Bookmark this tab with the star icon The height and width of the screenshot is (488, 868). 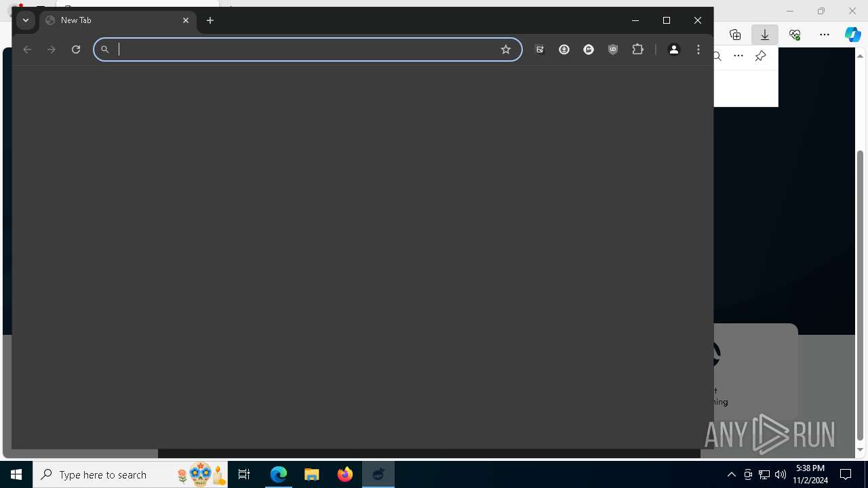pyautogui.click(x=506, y=49)
